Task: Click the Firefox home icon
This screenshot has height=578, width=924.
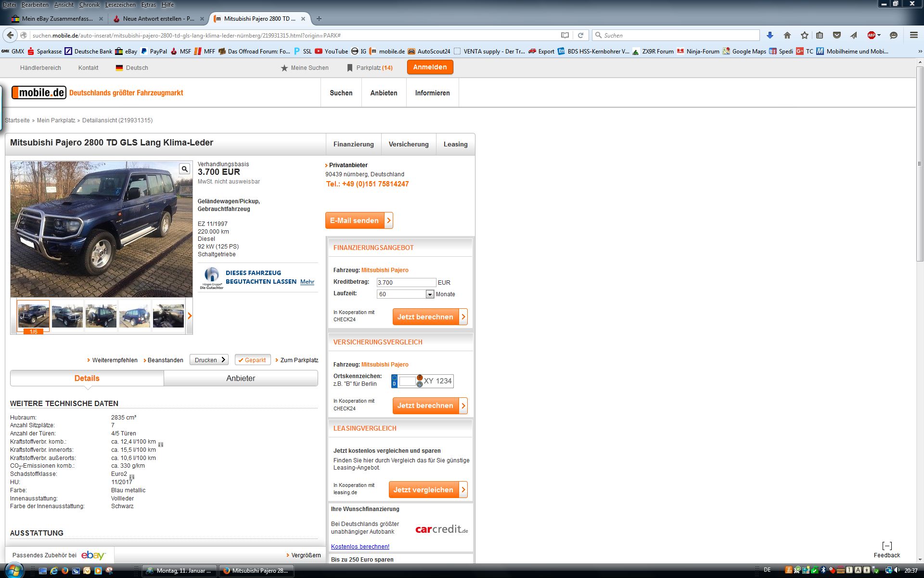Action: tap(787, 35)
